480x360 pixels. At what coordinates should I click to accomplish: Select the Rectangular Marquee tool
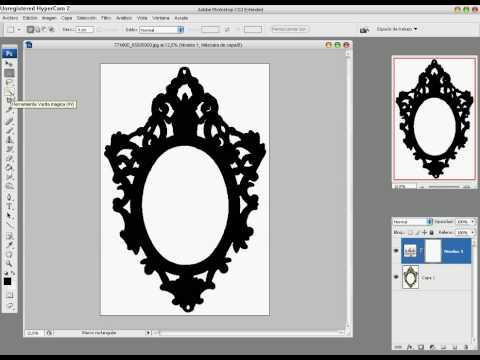click(x=9, y=73)
